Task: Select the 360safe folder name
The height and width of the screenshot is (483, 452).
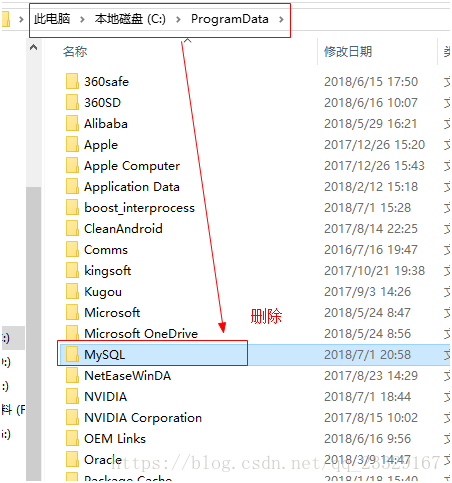Action: 106,82
